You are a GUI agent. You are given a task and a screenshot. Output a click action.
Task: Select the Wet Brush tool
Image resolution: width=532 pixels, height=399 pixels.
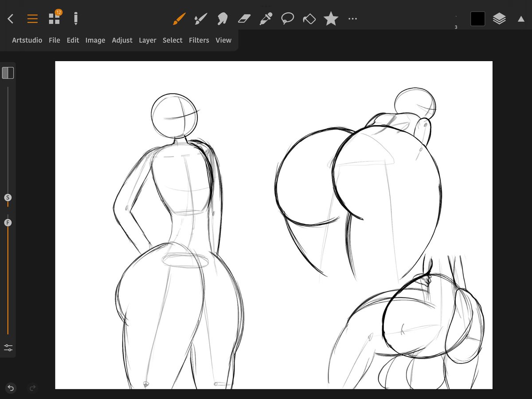200,19
